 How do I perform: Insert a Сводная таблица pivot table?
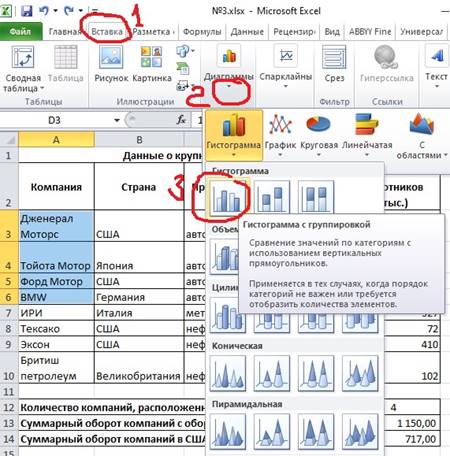[23, 69]
